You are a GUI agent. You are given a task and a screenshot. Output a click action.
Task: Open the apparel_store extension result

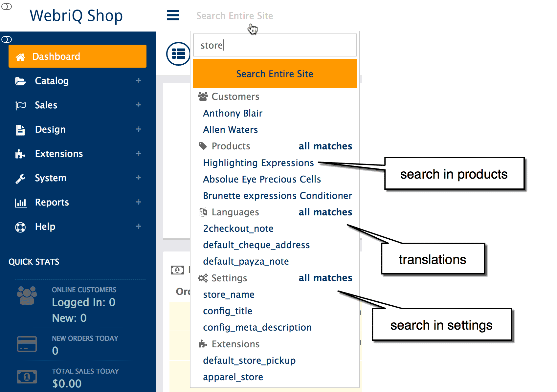click(x=233, y=377)
